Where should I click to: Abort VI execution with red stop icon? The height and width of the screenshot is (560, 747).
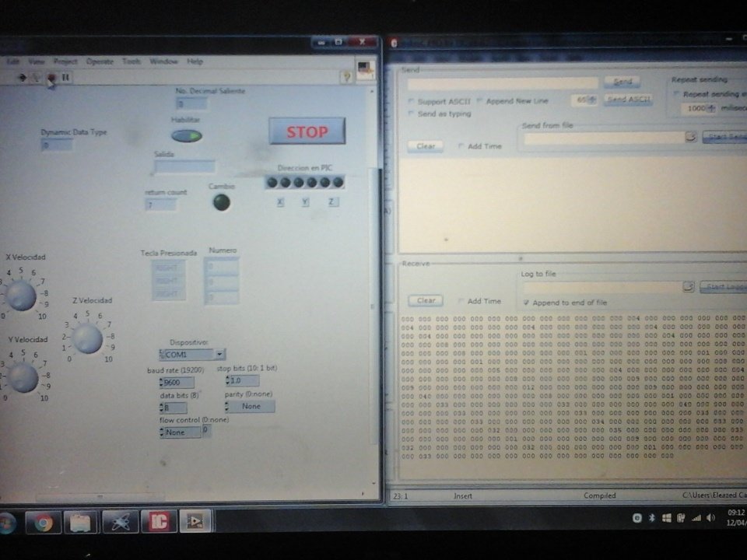pyautogui.click(x=51, y=76)
